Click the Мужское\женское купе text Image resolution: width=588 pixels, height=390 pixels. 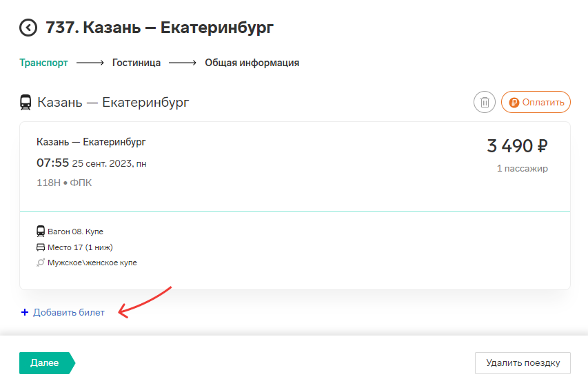(92, 263)
